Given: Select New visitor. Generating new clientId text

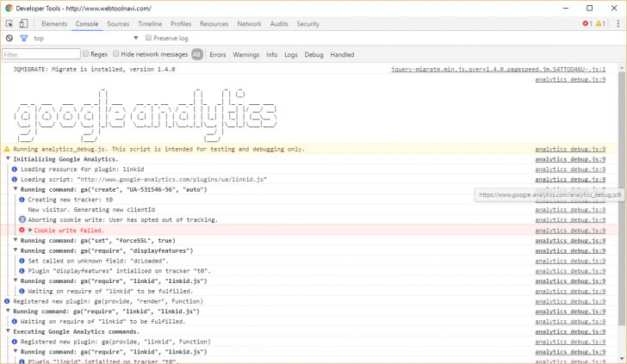Looking at the screenshot, I should click(x=91, y=209).
